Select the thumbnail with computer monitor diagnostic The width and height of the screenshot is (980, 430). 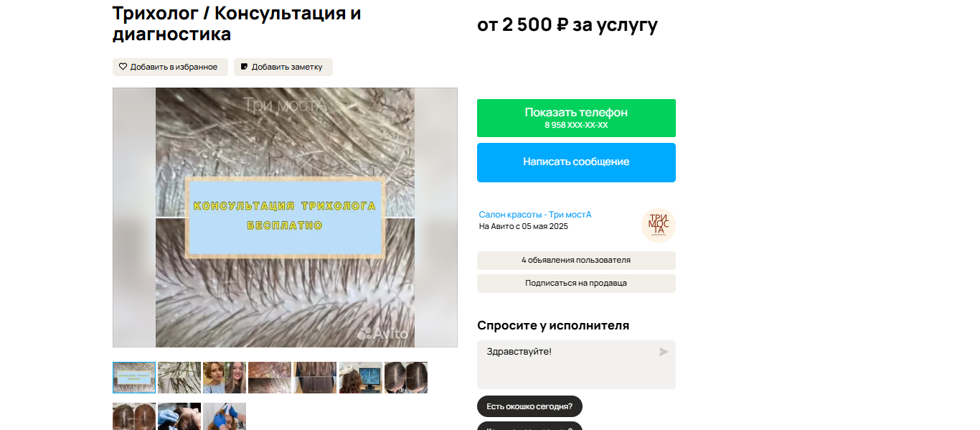361,378
